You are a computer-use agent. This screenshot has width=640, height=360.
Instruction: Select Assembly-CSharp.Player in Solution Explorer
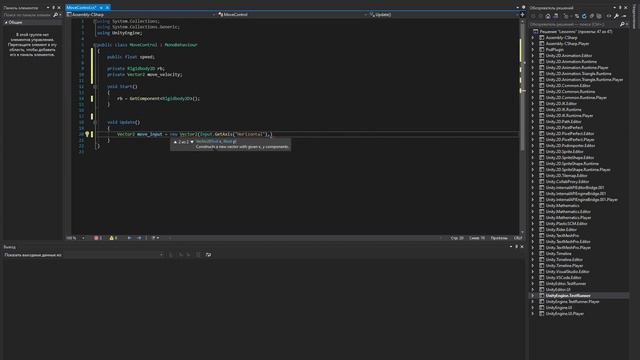567,44
